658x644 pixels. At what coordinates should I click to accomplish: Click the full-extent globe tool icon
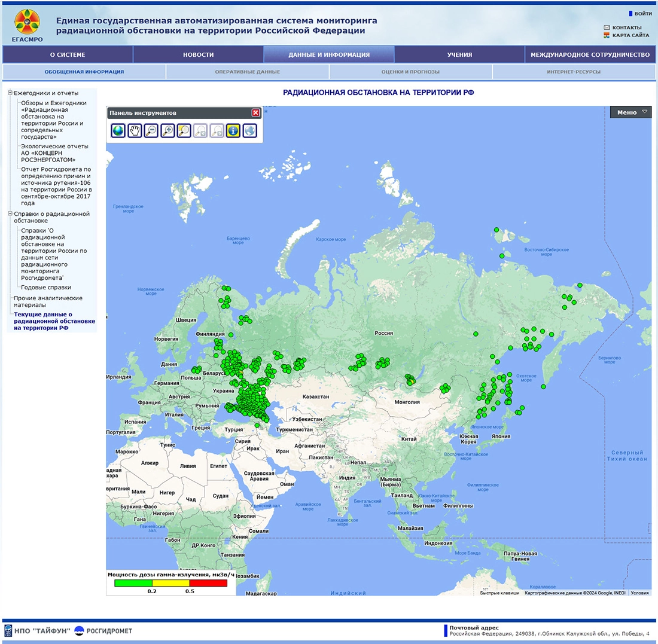pos(118,130)
